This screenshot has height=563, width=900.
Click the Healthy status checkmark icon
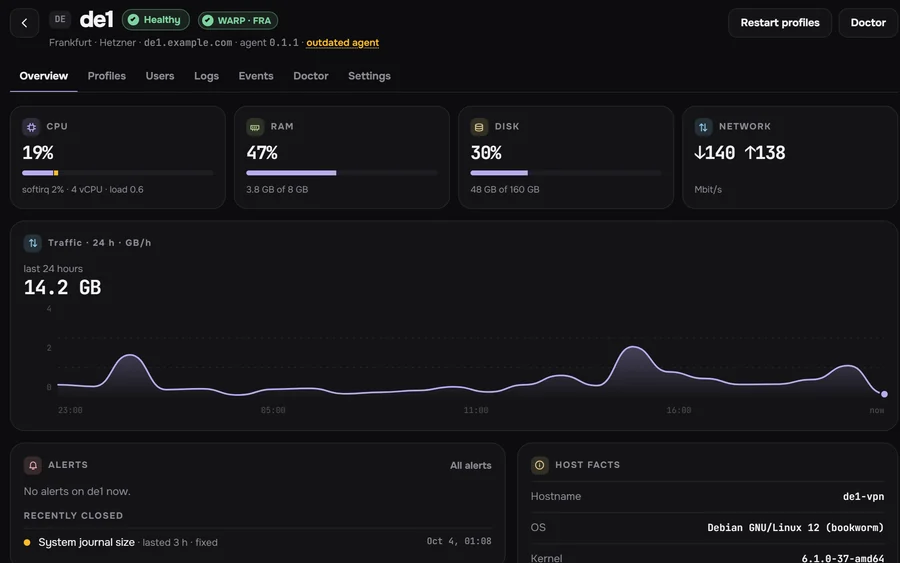(133, 20)
